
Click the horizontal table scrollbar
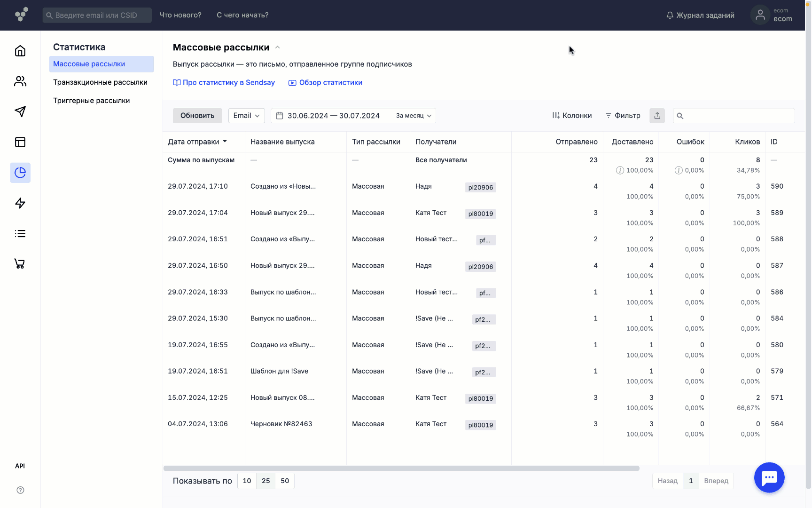pos(401,468)
